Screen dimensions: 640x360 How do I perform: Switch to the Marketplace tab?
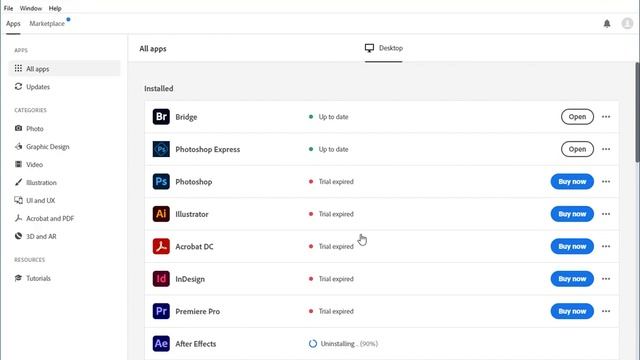coord(47,24)
